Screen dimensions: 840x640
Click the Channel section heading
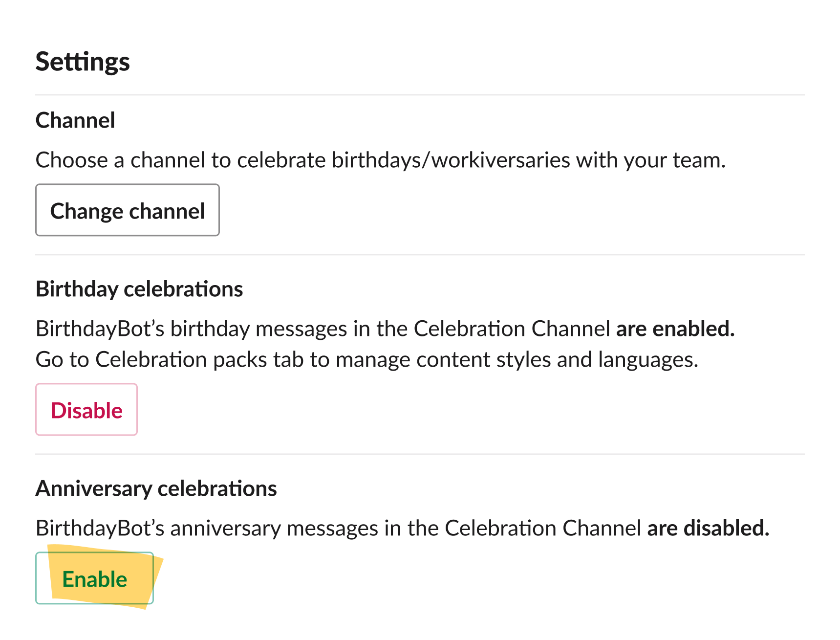pyautogui.click(x=75, y=119)
